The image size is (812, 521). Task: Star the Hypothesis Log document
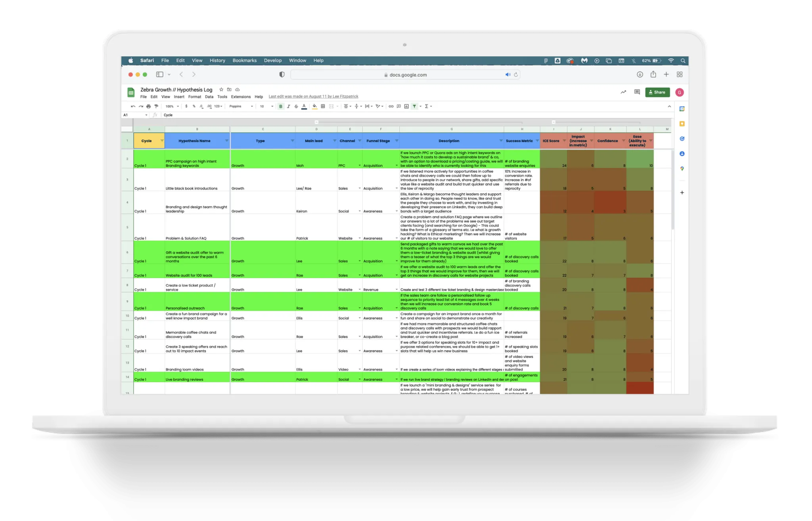pos(221,90)
